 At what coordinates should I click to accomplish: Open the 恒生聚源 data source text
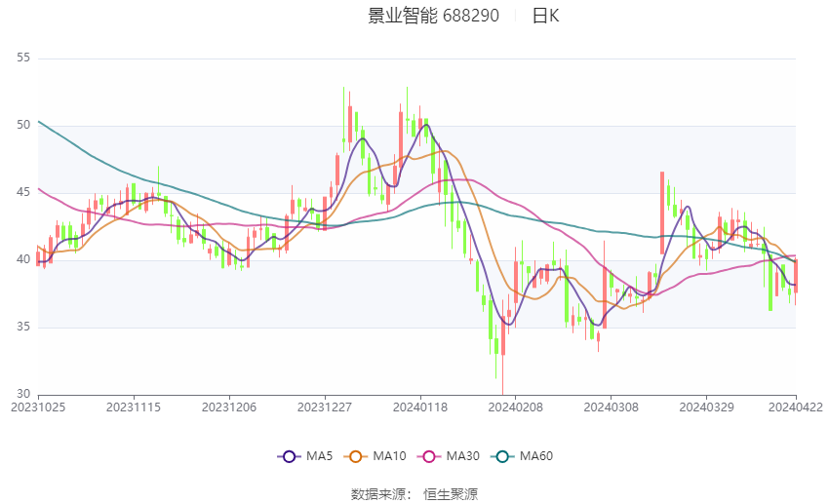point(451,494)
